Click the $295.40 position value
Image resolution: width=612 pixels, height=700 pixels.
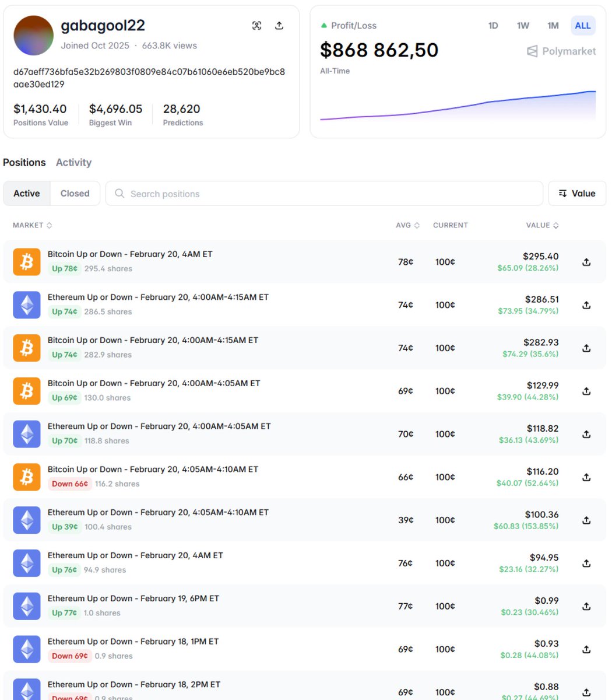pyautogui.click(x=541, y=256)
